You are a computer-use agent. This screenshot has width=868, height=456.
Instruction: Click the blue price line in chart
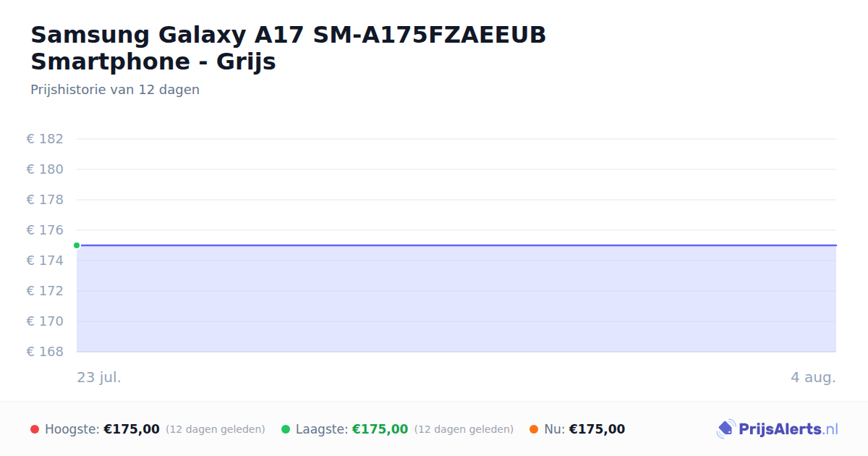456,245
